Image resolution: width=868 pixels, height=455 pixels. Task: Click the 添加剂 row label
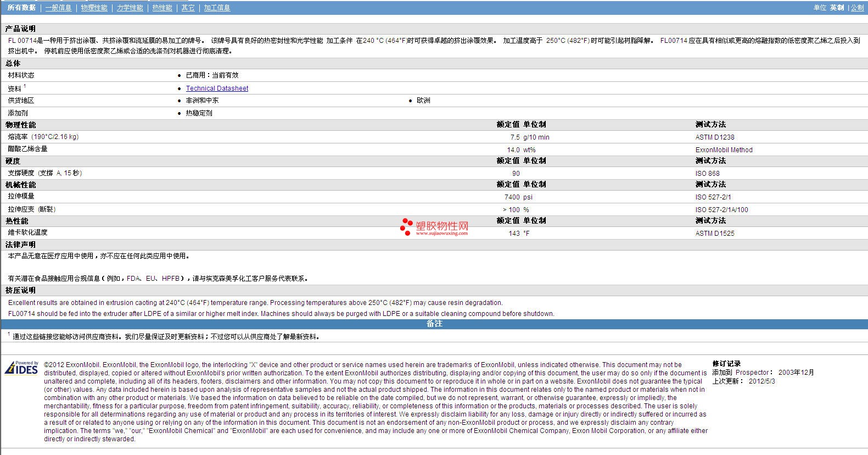18,113
